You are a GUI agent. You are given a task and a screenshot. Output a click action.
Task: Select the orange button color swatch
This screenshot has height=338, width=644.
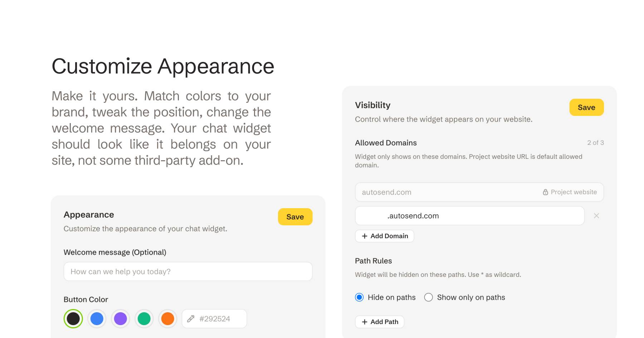pyautogui.click(x=168, y=319)
